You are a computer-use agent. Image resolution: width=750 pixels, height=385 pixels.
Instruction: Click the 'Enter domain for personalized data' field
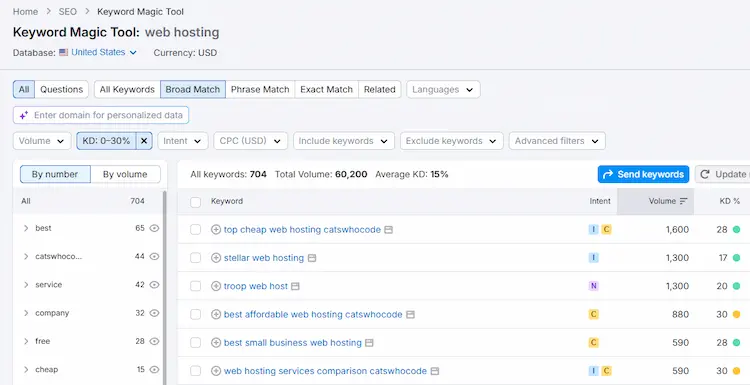coord(101,115)
